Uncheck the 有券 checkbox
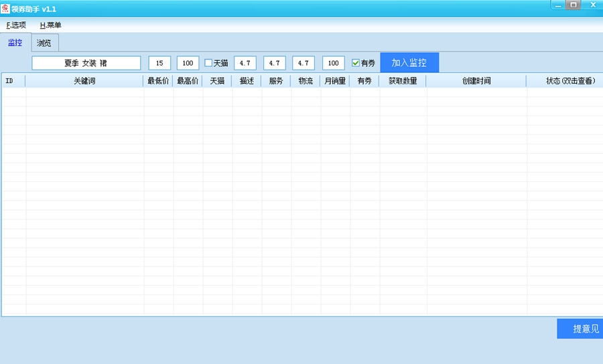This screenshot has width=603, height=364. (356, 63)
